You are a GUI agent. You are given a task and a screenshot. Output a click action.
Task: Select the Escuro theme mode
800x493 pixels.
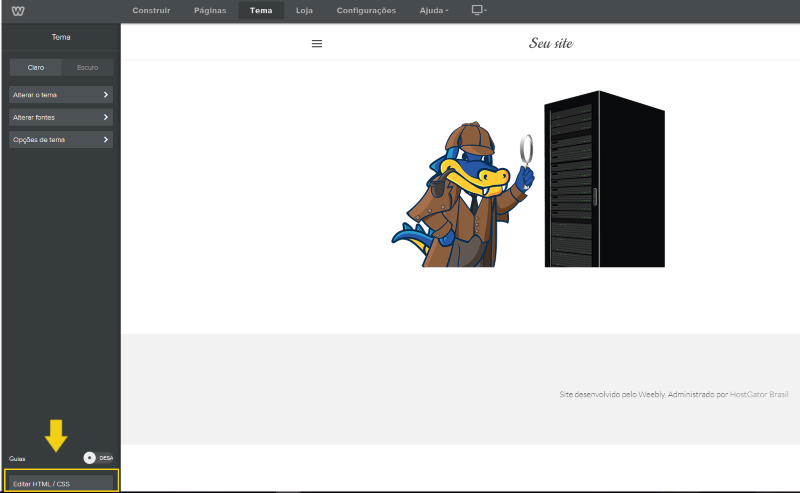[x=87, y=67]
